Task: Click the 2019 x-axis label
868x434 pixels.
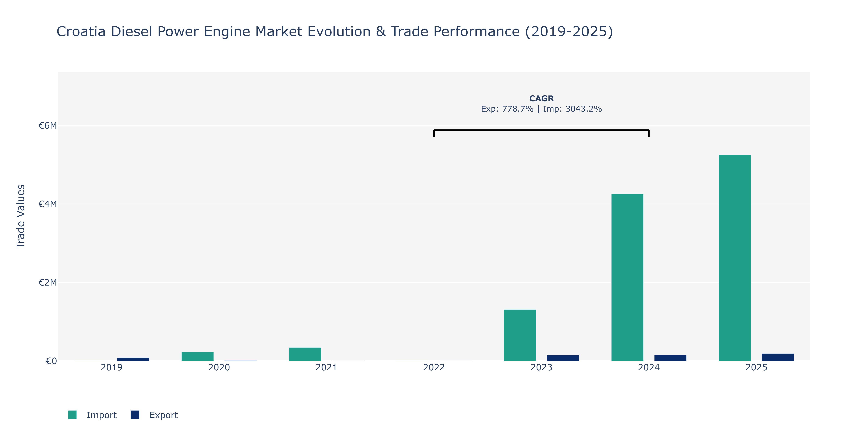Action: [112, 367]
